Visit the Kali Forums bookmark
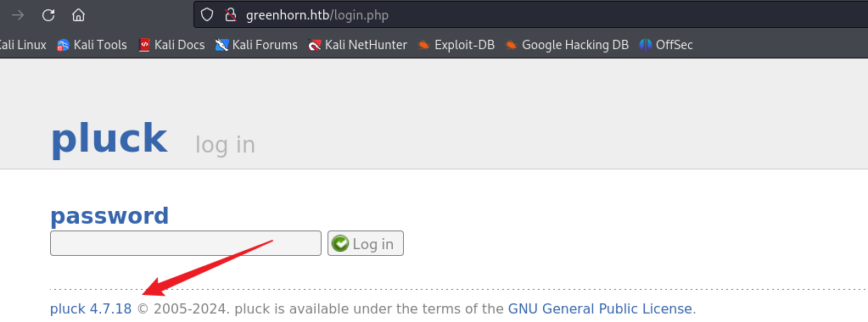The width and height of the screenshot is (868, 322). click(x=256, y=45)
